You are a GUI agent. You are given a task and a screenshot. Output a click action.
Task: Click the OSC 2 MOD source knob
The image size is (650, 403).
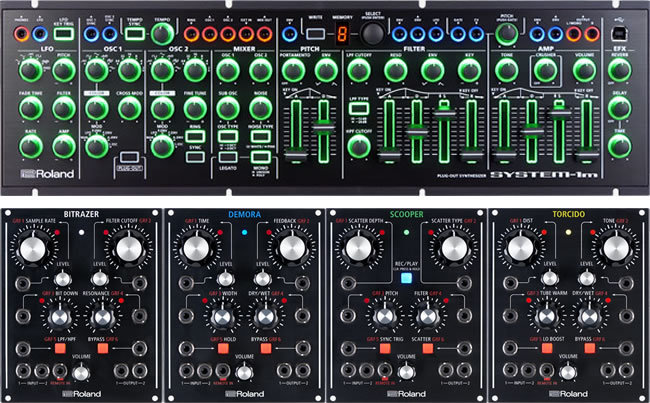pyautogui.click(x=162, y=146)
